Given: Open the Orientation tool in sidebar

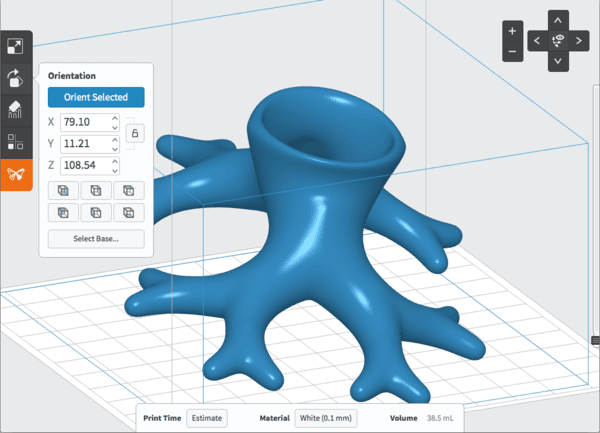Looking at the screenshot, I should [x=16, y=78].
